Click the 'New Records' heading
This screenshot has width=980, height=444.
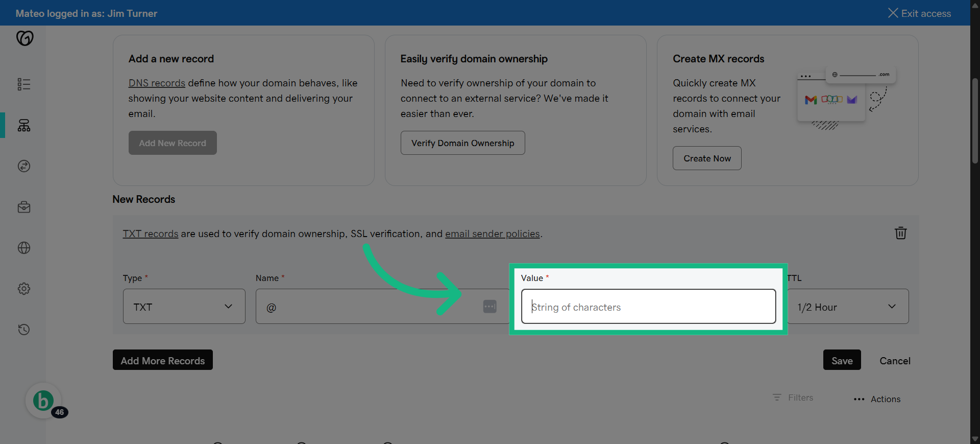coord(143,199)
